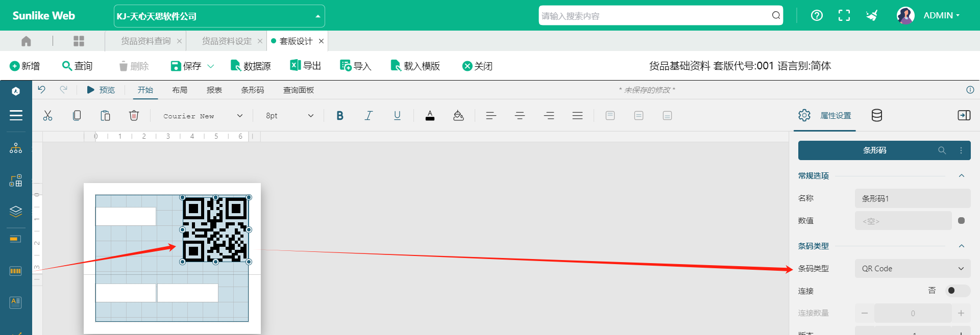Search within barcode properties
The height and width of the screenshot is (335, 980).
click(942, 150)
